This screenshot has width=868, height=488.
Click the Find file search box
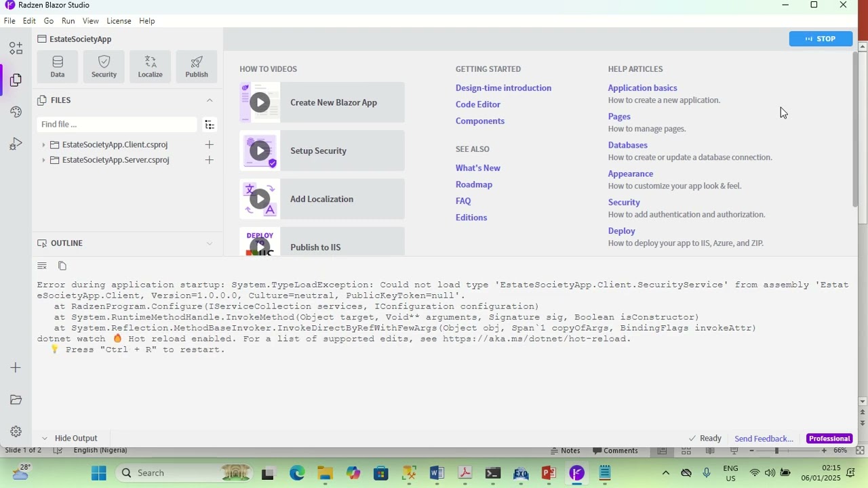(x=117, y=125)
